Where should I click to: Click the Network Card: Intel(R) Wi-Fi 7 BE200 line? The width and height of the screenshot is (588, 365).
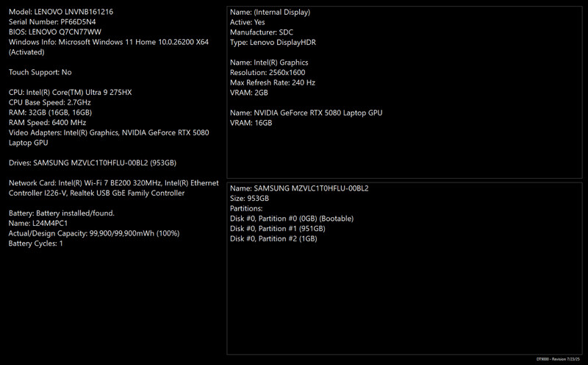pos(114,183)
